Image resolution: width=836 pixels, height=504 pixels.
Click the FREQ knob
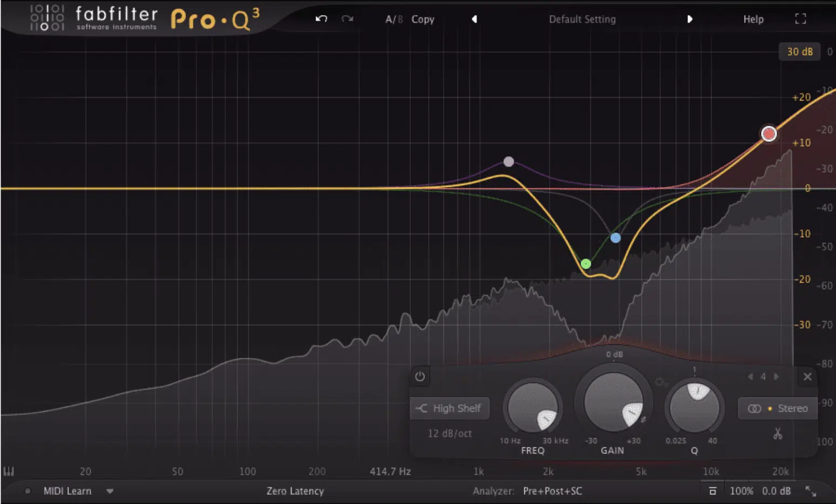point(532,407)
